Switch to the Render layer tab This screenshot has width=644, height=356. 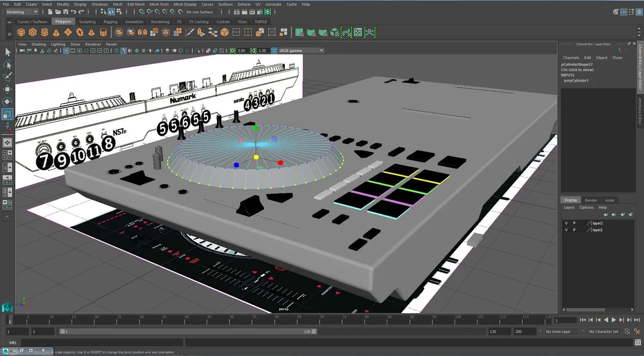pyautogui.click(x=591, y=200)
